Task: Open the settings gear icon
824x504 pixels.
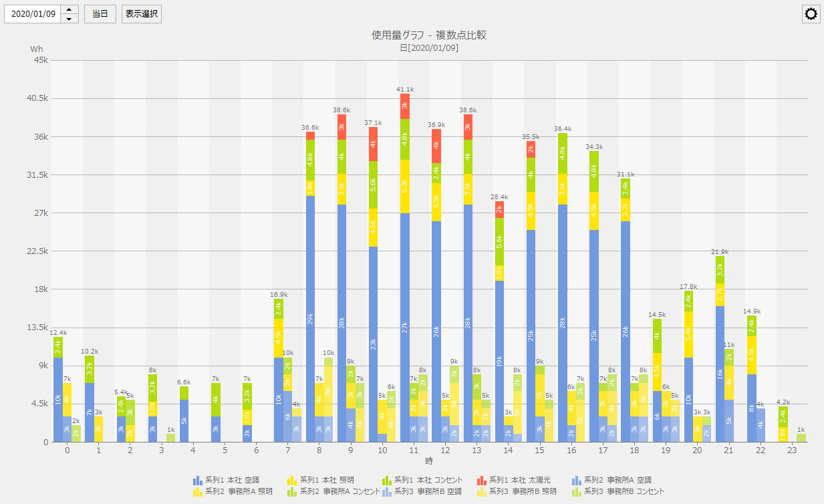Action: point(811,13)
